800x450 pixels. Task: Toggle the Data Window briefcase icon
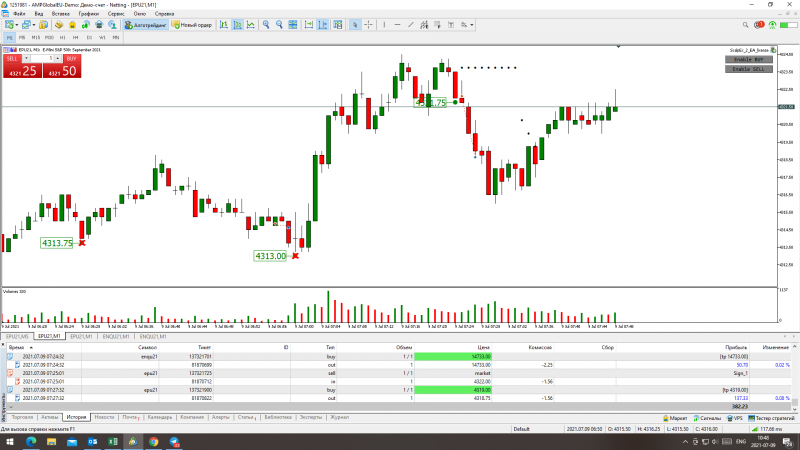tap(72, 24)
